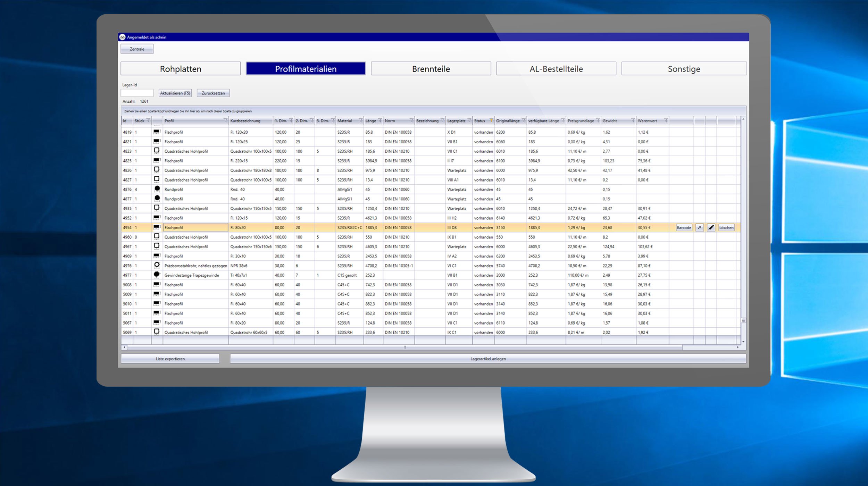Open the Preisgrundlage column filter dropdown
The image size is (868, 486).
tap(598, 121)
